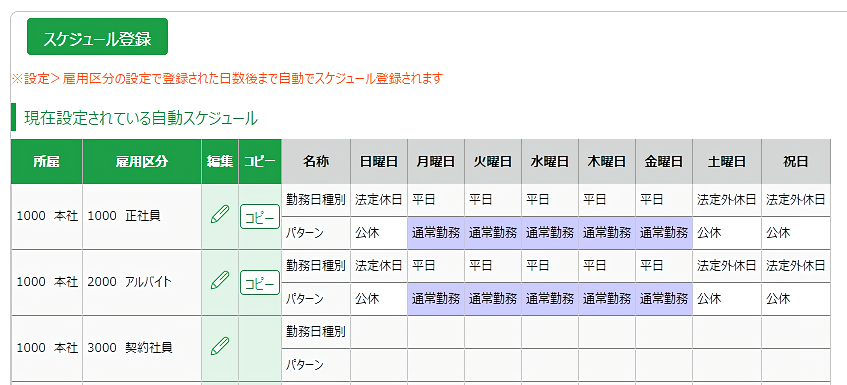Select the 所属 column header
The width and height of the screenshot is (847, 385).
(46, 161)
